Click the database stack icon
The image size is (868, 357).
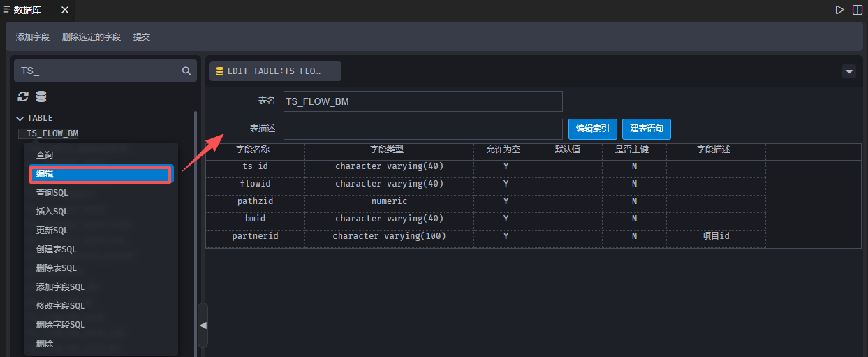coord(41,96)
